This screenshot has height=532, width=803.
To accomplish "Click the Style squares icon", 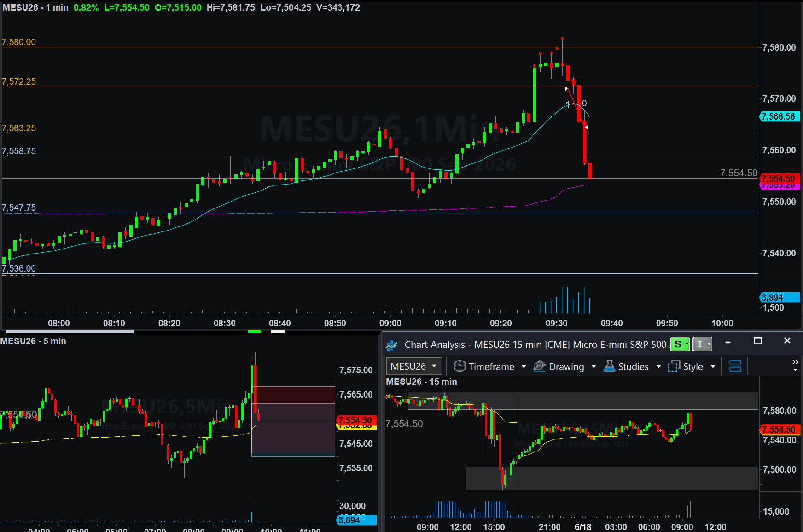I will (674, 366).
